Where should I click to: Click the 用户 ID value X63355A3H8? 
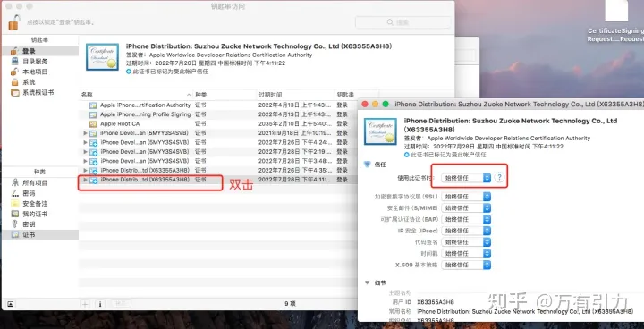[x=436, y=302]
